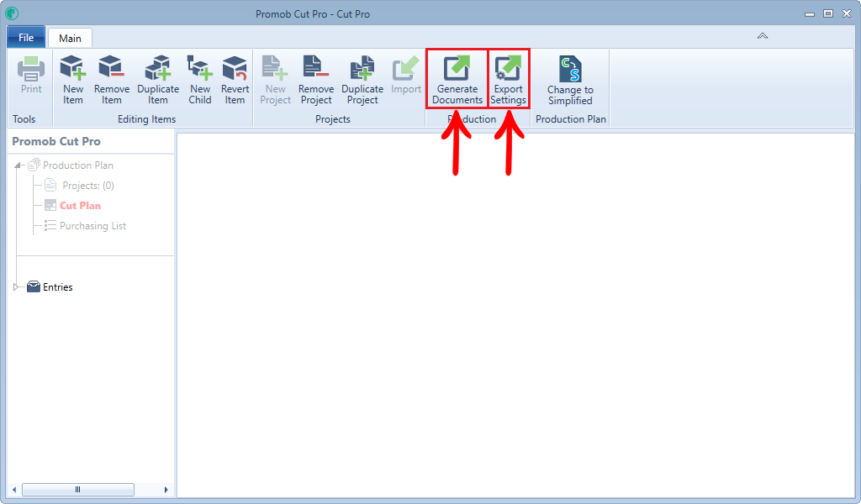
Task: Add a New Child item
Action: pos(200,80)
